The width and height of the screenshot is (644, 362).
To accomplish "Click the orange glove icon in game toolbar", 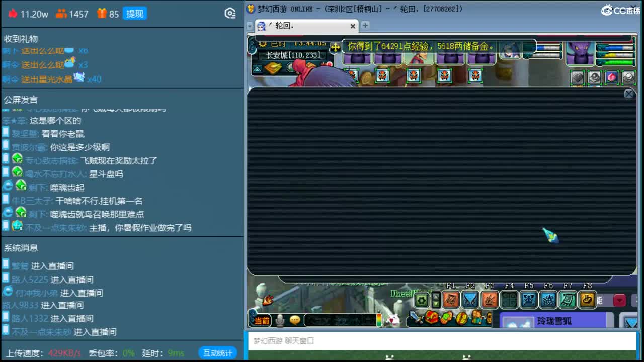I will coord(446,318).
